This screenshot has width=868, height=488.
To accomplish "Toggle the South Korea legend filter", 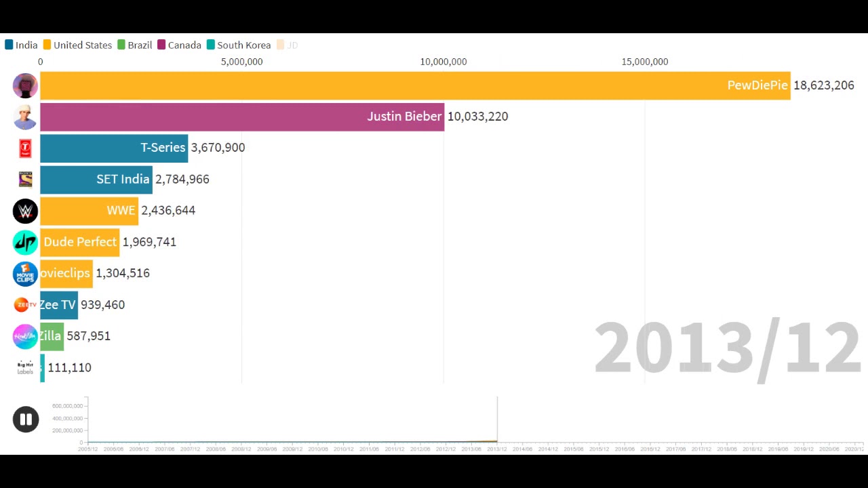I will [x=239, y=45].
